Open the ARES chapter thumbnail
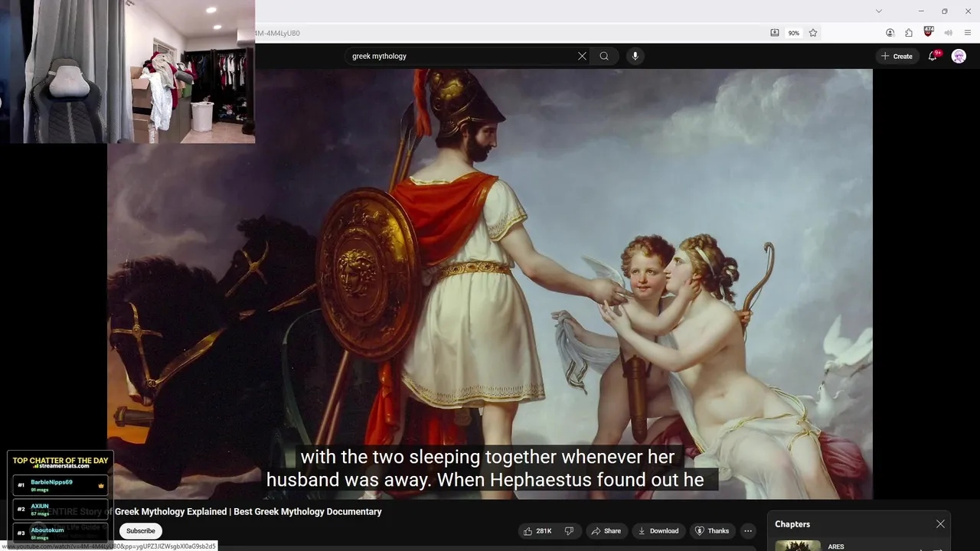The height and width of the screenshot is (551, 980). (x=798, y=546)
